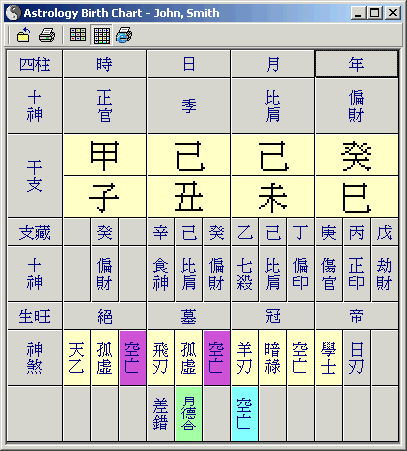Image resolution: width=407 pixels, height=451 pixels.
Task: Click the open chart folder icon
Action: (x=23, y=35)
